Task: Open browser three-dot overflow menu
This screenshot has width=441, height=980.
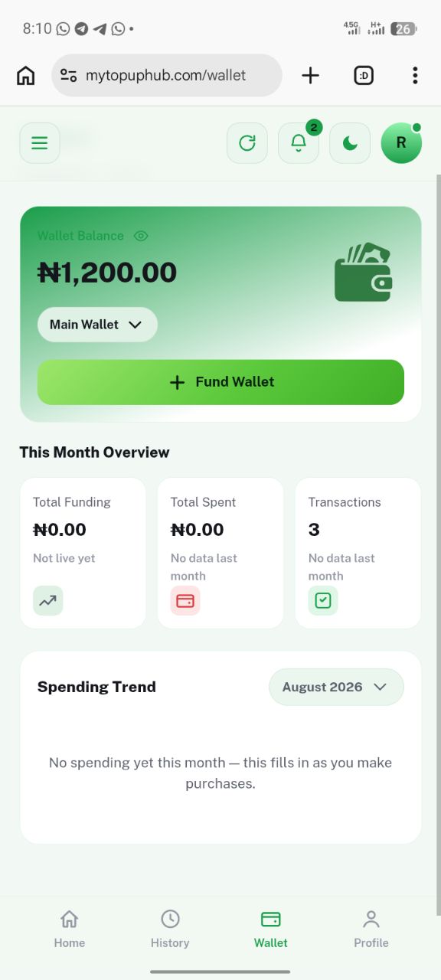Action: pyautogui.click(x=415, y=75)
